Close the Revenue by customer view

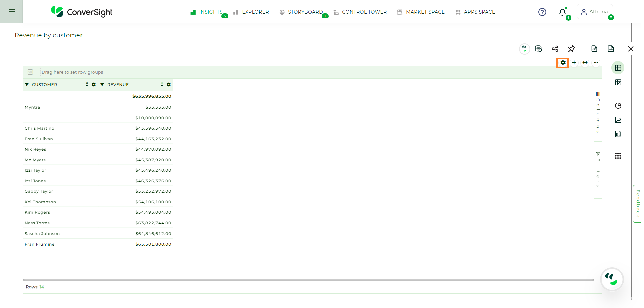pyautogui.click(x=631, y=49)
